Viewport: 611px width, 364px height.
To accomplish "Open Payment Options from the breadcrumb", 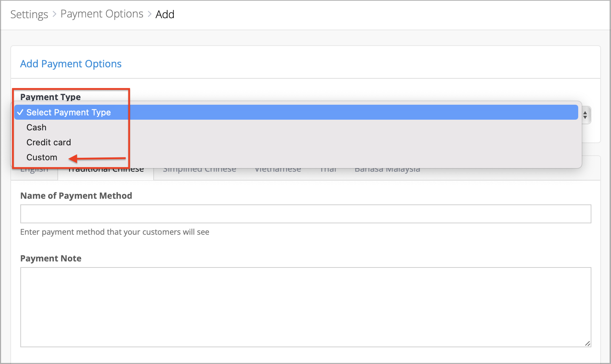I will point(102,14).
